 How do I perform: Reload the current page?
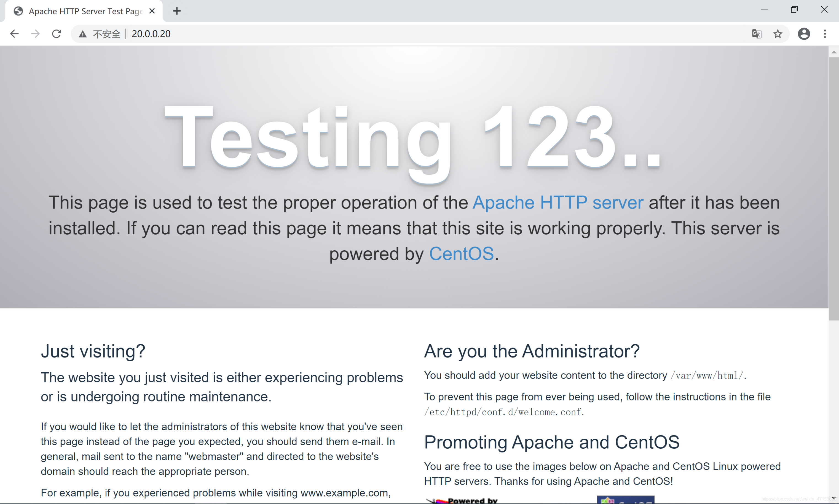(x=57, y=34)
